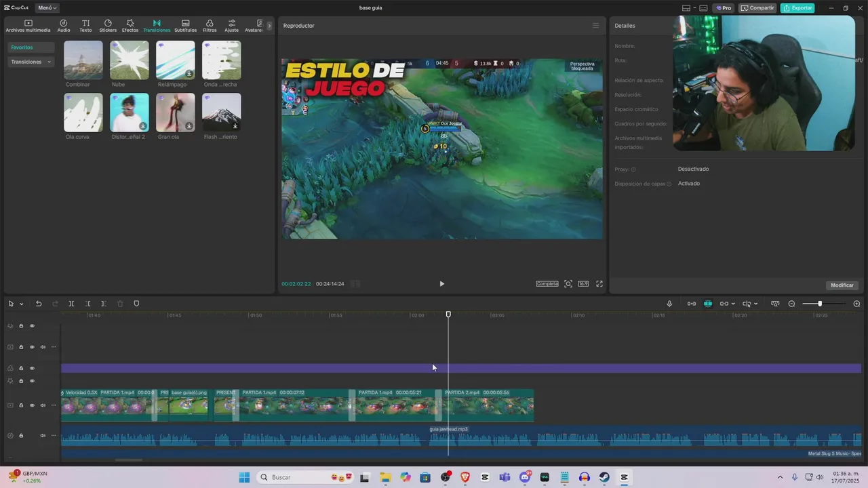Open main video track more options
The image size is (868, 488).
54,405
